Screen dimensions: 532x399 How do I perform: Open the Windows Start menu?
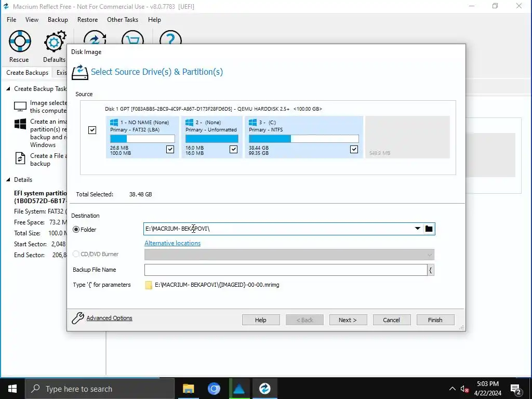12,389
